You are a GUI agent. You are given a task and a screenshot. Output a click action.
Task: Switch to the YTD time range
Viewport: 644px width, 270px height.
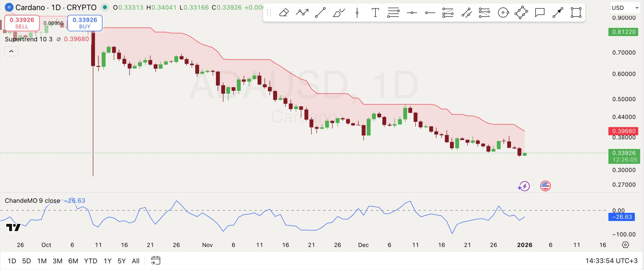click(x=91, y=261)
